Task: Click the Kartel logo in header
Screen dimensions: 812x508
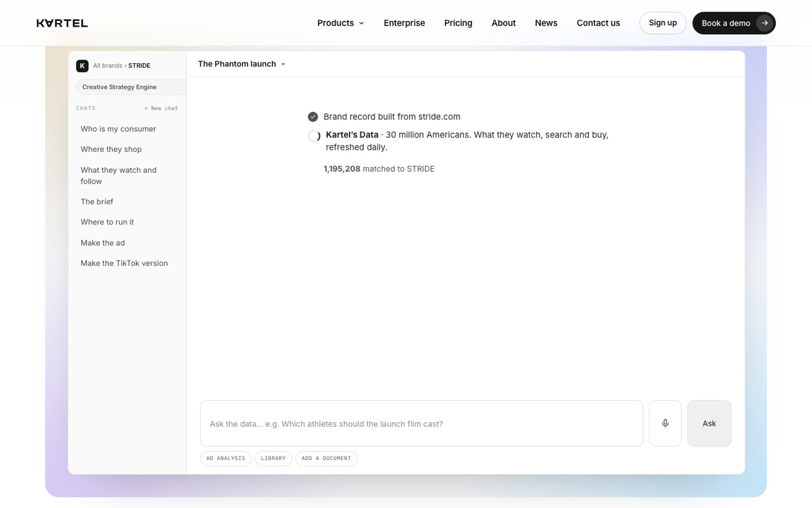Action: (x=62, y=23)
